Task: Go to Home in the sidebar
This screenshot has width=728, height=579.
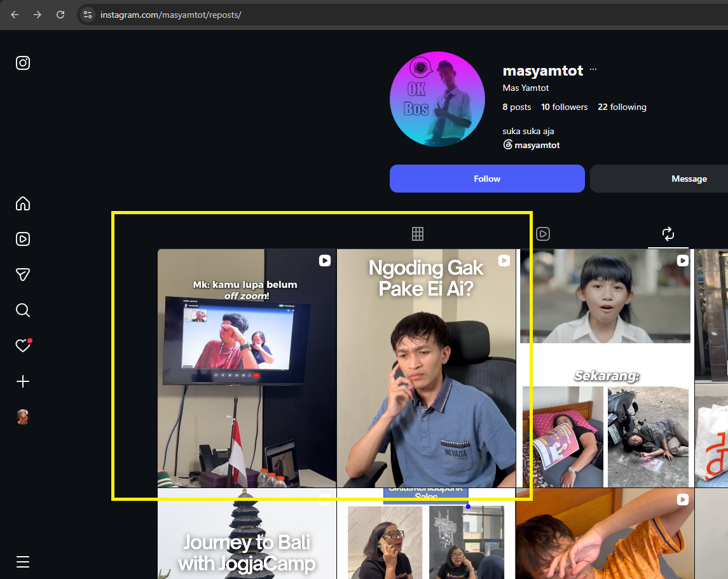Action: tap(23, 203)
